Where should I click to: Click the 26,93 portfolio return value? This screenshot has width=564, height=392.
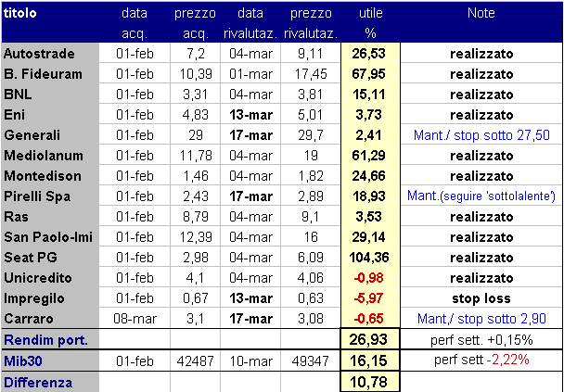point(368,340)
